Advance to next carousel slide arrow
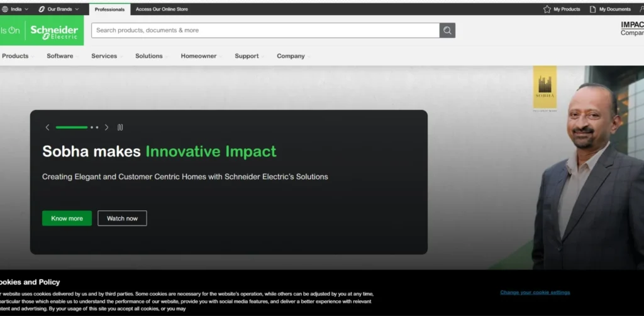 (106, 128)
